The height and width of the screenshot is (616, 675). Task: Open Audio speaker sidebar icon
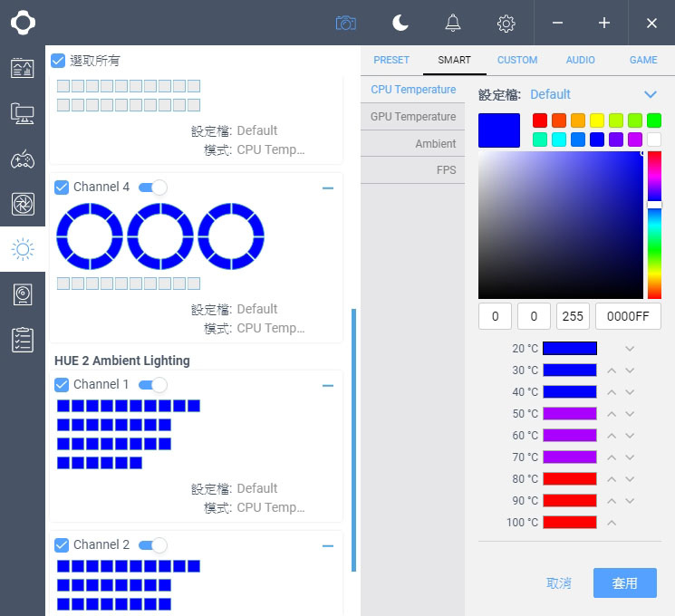pyautogui.click(x=23, y=294)
